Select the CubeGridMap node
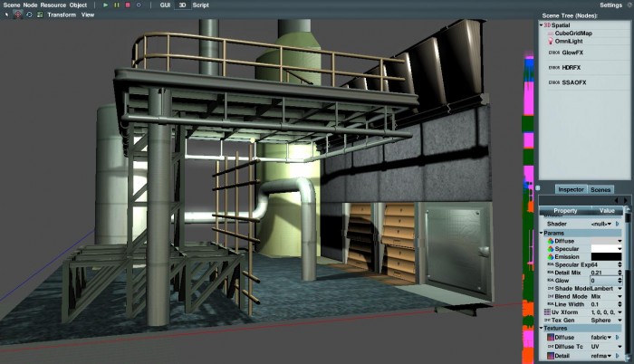634x364 pixels. (574, 33)
